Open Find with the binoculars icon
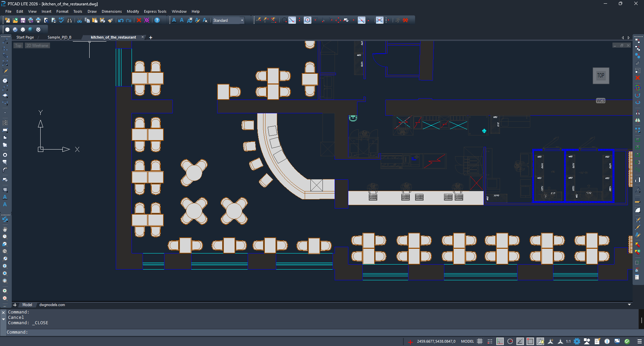Viewport: 644px width, 346px height. (x=69, y=20)
